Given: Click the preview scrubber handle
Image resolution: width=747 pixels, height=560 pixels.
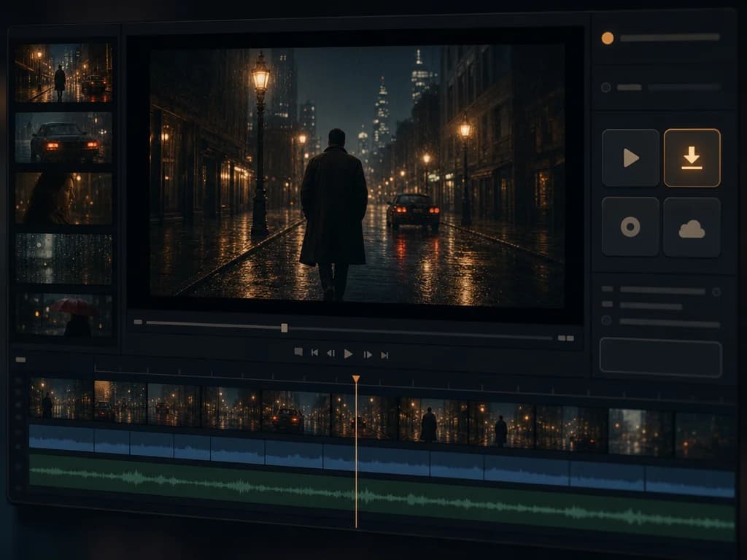Looking at the screenshot, I should tap(284, 327).
